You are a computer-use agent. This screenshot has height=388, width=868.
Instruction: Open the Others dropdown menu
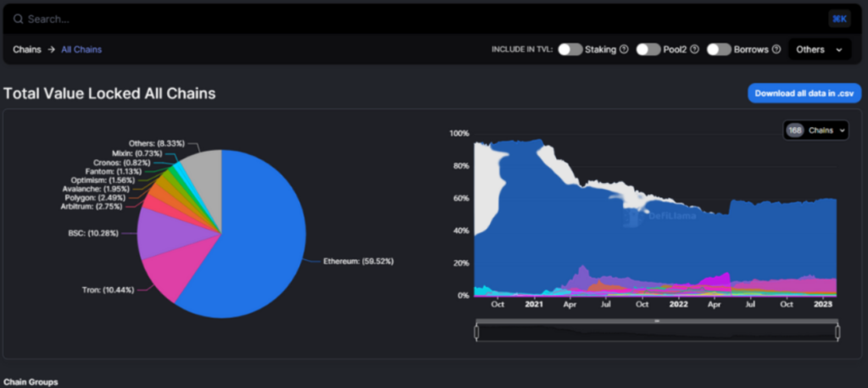pyautogui.click(x=819, y=49)
